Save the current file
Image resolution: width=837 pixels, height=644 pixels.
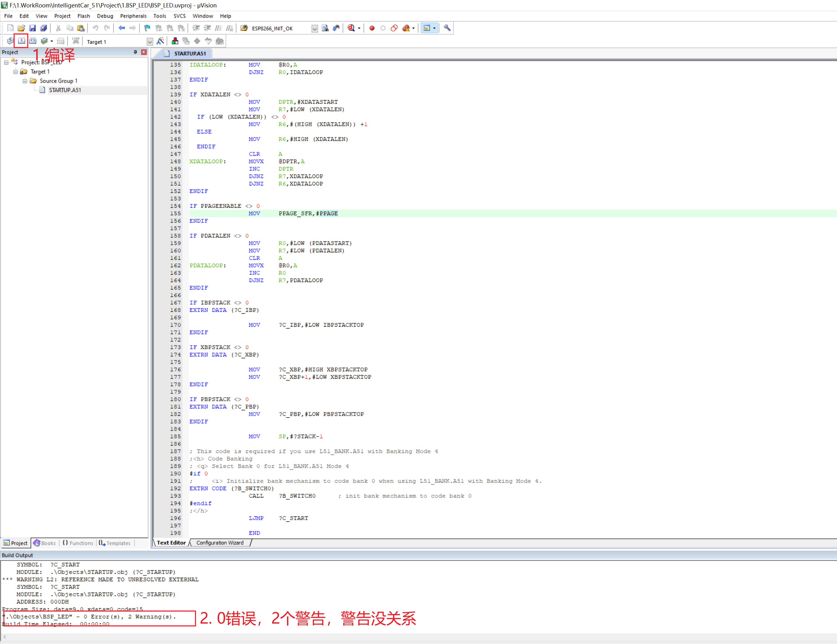pos(33,28)
